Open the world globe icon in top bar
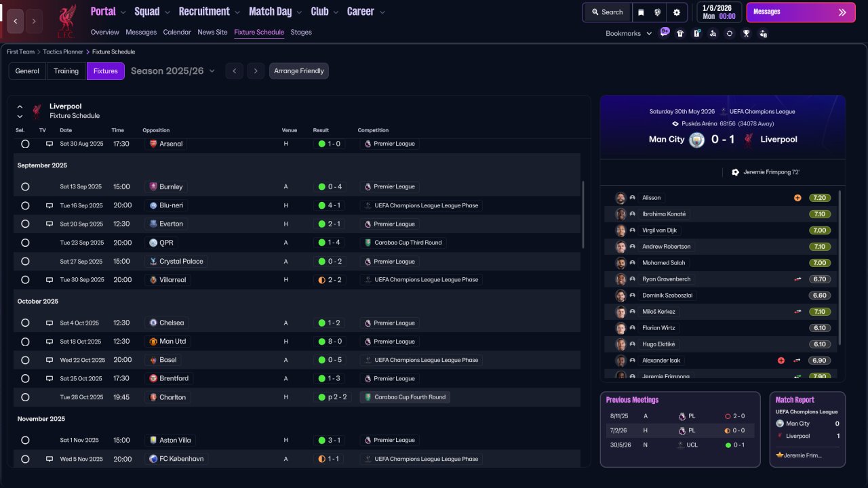This screenshot has height=488, width=868. click(657, 12)
